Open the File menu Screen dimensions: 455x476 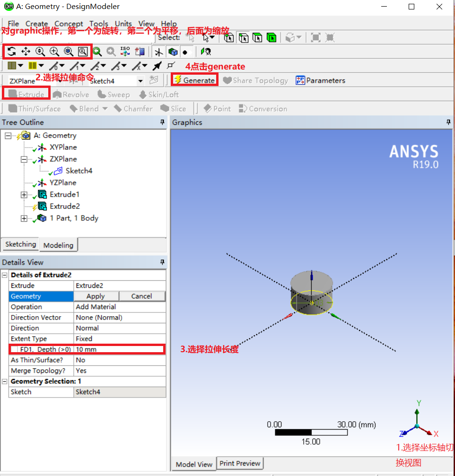pos(13,24)
